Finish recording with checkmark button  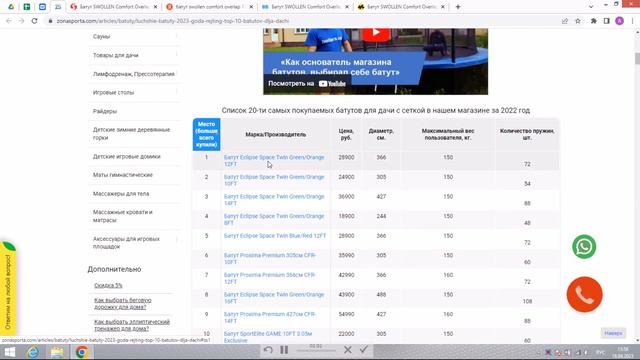pyautogui.click(x=364, y=349)
